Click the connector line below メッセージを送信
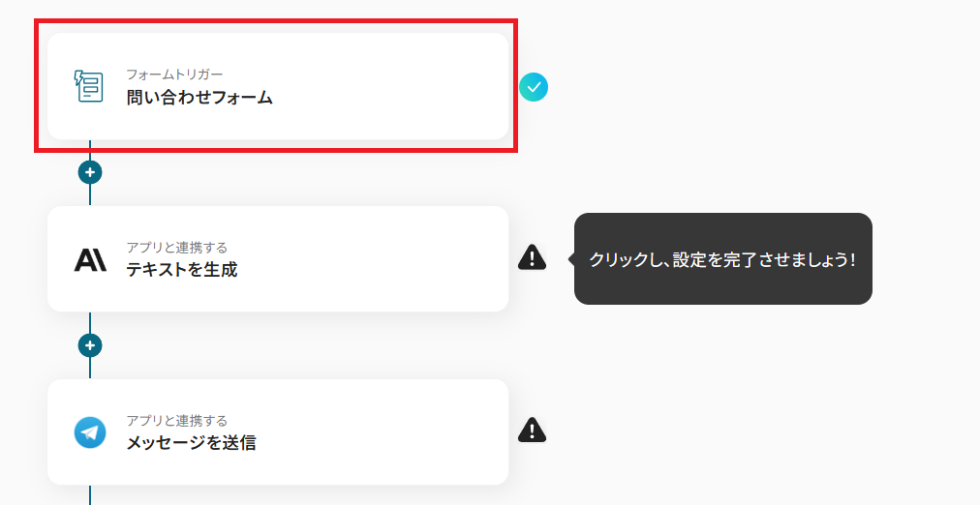 coord(90,494)
